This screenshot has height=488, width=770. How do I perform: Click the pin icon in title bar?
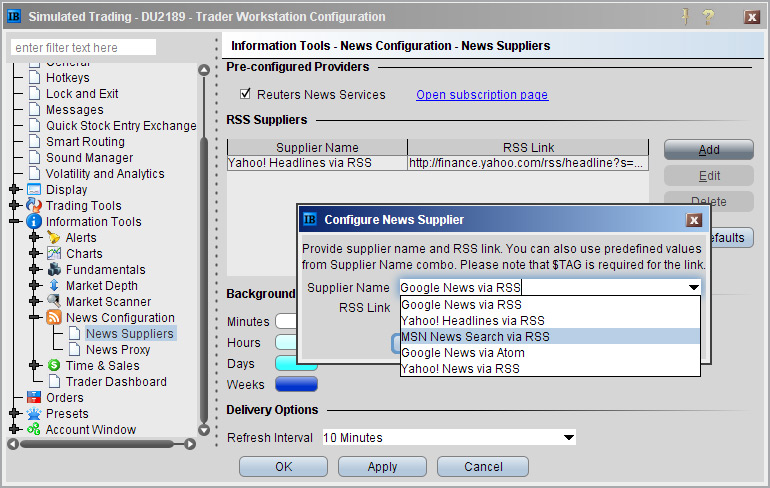[x=686, y=17]
